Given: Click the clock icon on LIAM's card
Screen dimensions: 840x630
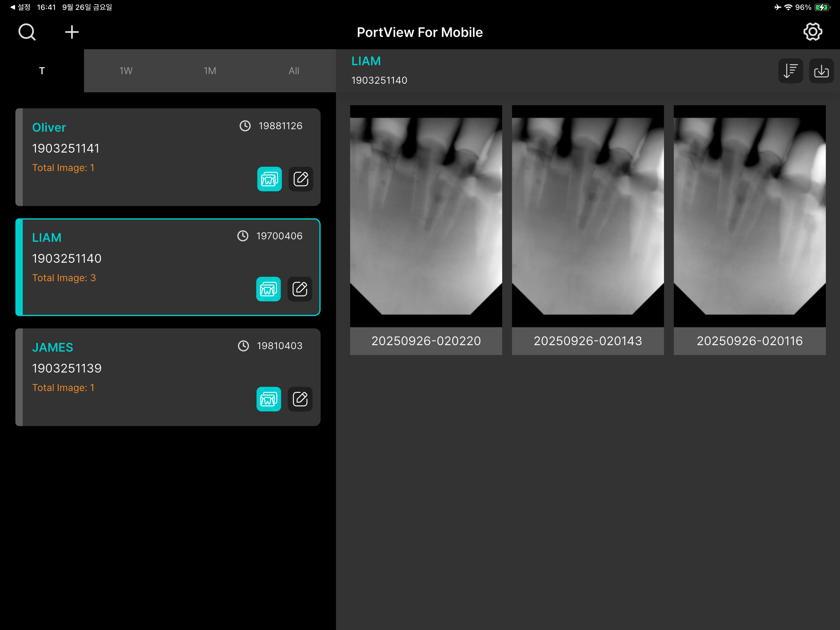Looking at the screenshot, I should (243, 236).
